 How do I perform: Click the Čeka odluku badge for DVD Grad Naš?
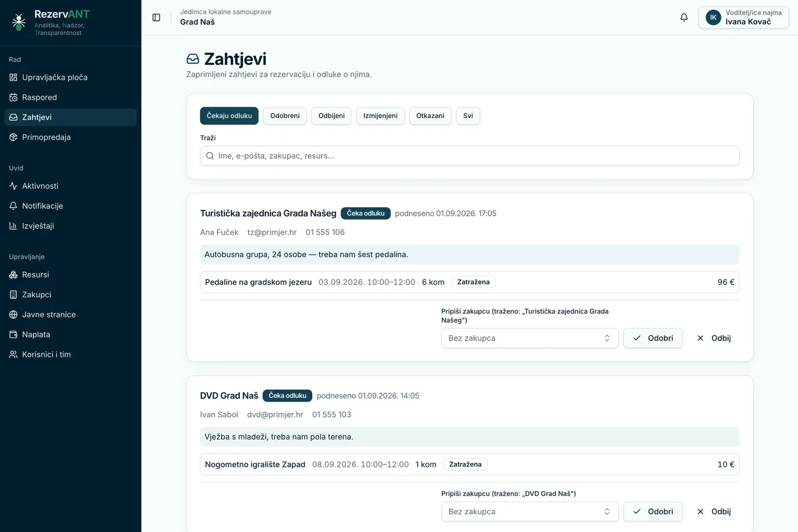287,396
